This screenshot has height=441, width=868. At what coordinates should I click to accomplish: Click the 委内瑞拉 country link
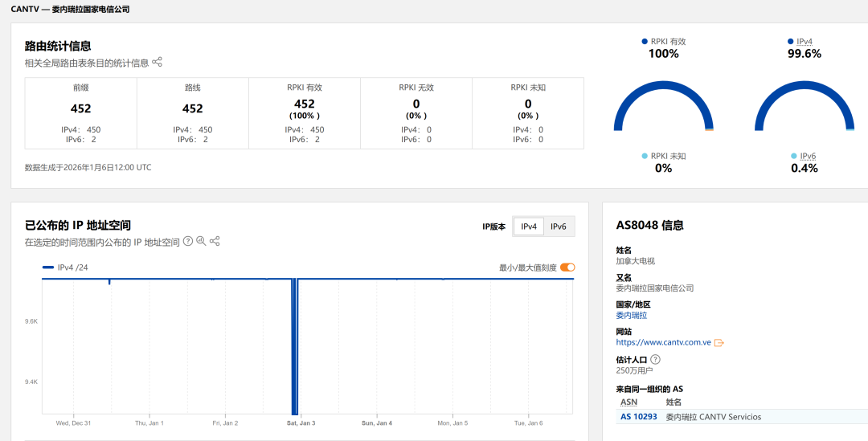pos(631,316)
